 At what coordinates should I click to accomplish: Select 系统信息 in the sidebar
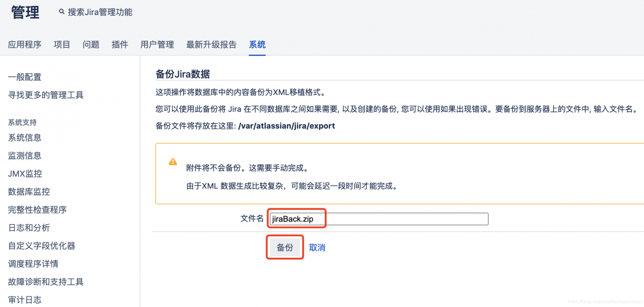tap(25, 138)
